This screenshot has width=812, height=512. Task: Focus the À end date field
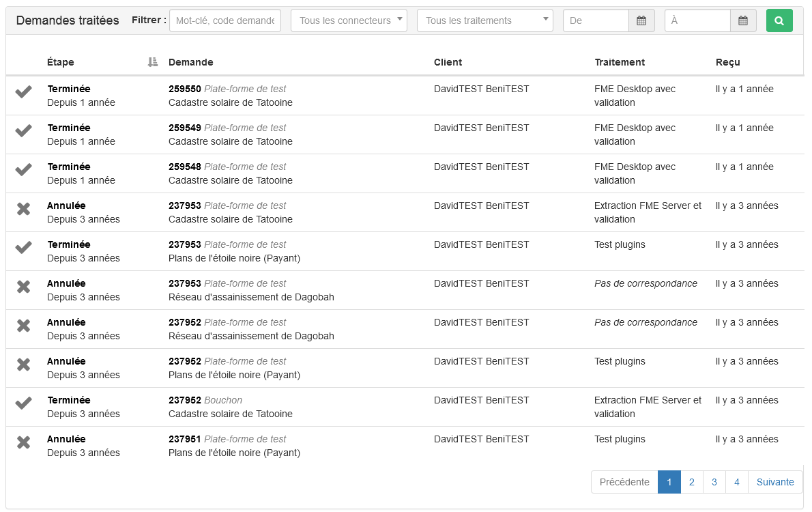[697, 20]
